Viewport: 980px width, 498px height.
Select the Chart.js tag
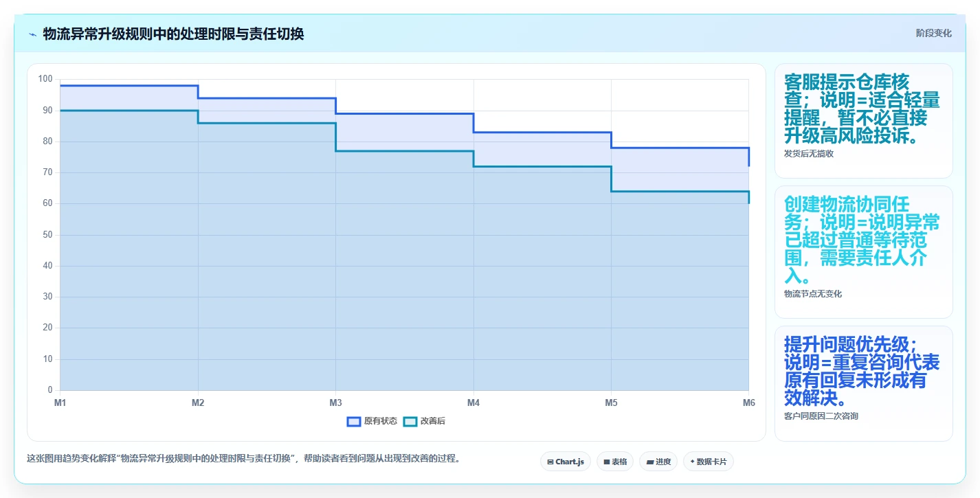click(566, 462)
